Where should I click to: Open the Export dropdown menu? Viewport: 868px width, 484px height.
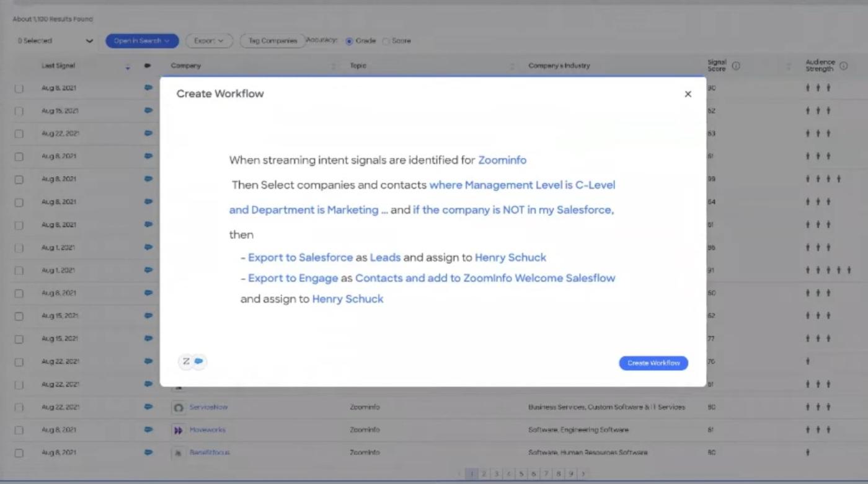coord(209,41)
